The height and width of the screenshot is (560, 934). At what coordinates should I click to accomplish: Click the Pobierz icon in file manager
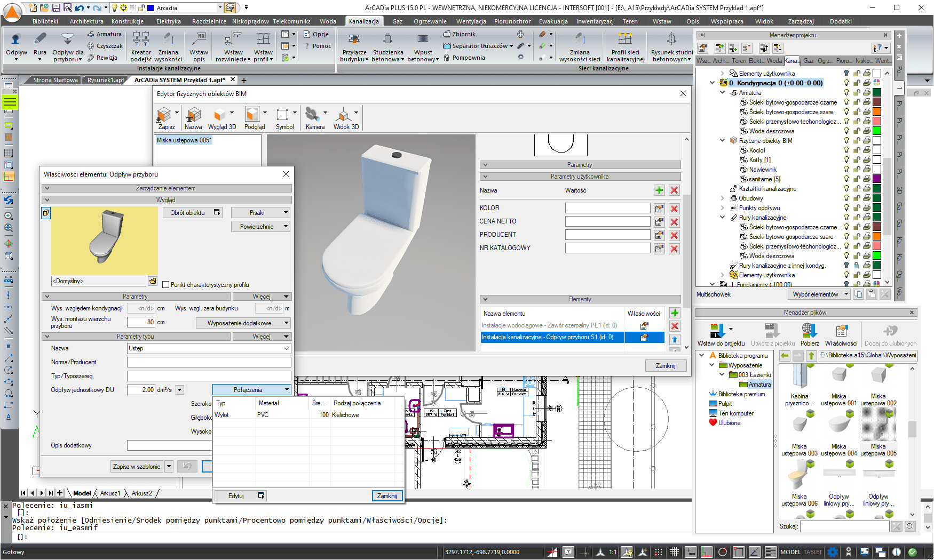[809, 334]
